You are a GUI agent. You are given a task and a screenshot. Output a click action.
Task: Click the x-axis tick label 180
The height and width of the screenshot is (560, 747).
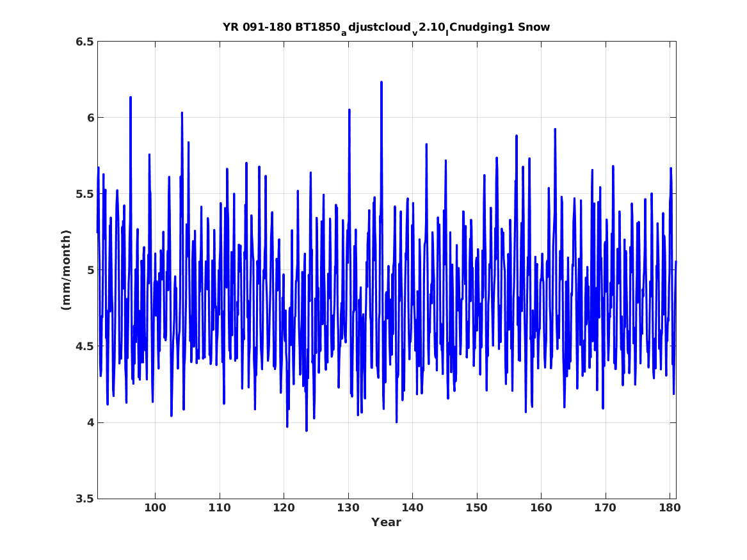670,508
